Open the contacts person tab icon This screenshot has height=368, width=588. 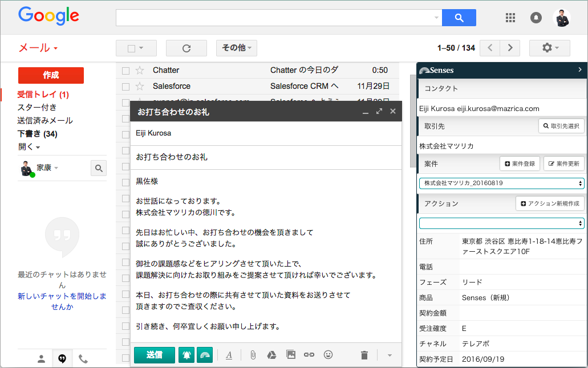point(41,359)
